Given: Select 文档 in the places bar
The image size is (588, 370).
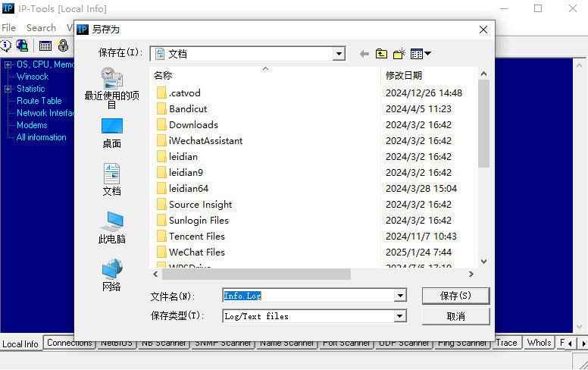Looking at the screenshot, I should point(111,180).
